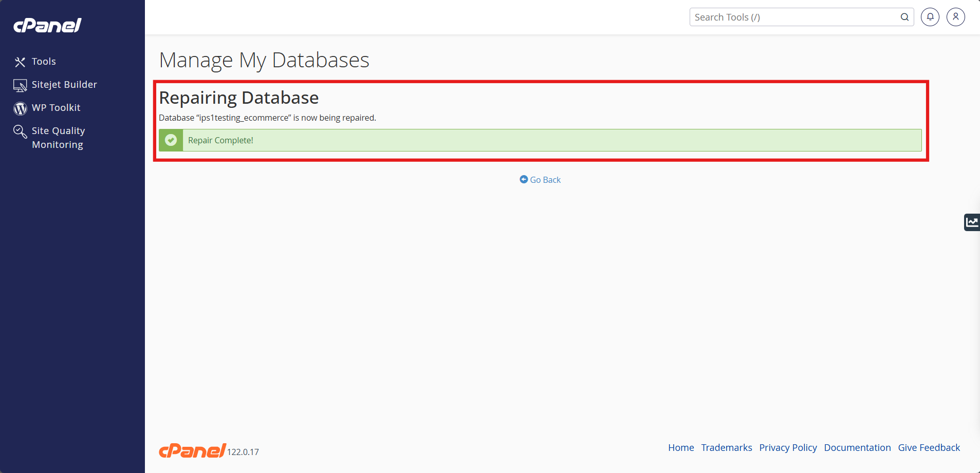Select Sitejet Builder menu item
Image resolution: width=980 pixels, height=473 pixels.
coord(64,85)
